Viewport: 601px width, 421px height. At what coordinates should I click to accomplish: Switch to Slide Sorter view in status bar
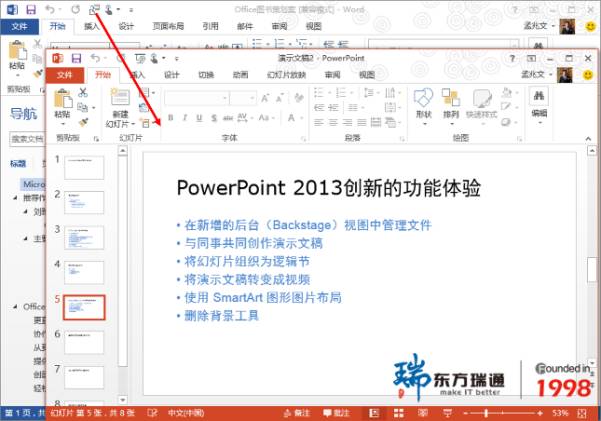click(399, 413)
